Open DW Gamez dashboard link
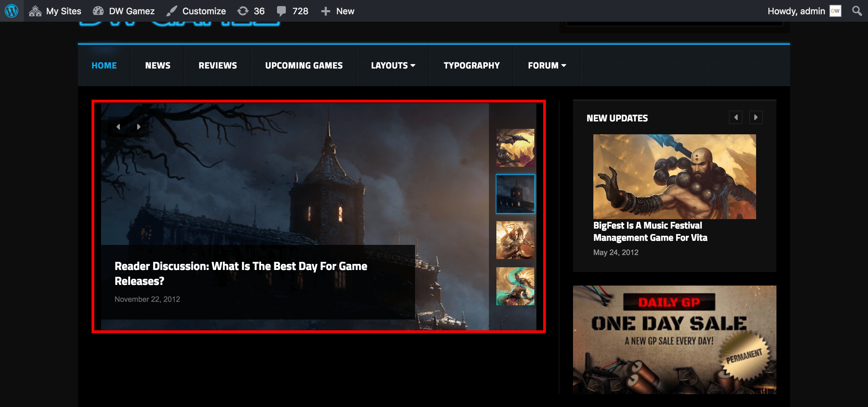The image size is (868, 407). coord(124,11)
